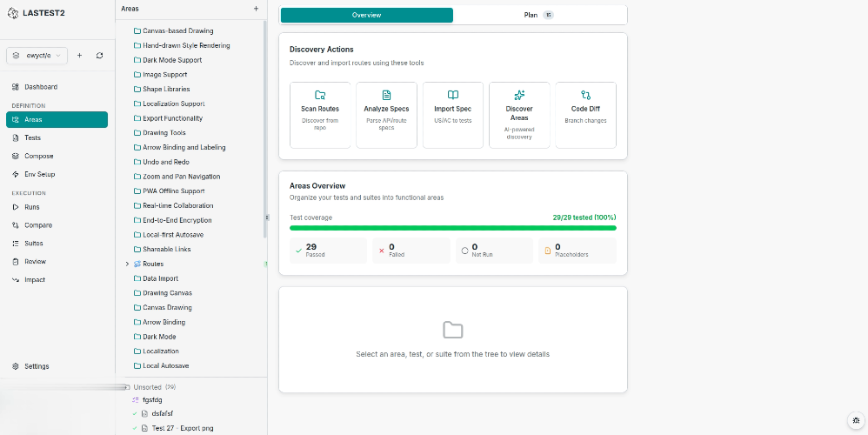This screenshot has width=868, height=435.
Task: Click the 0 Placeholders stat box
Action: tap(578, 251)
